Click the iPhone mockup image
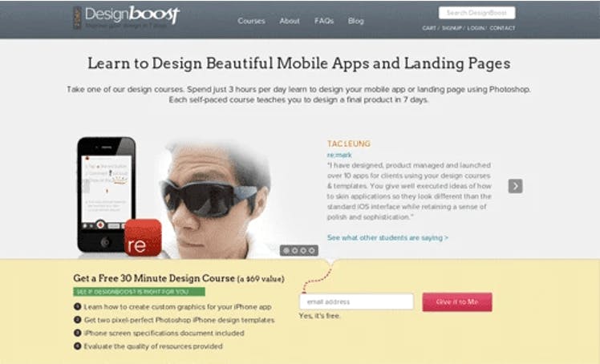Image resolution: width=600 pixels, height=364 pixels. [x=107, y=194]
